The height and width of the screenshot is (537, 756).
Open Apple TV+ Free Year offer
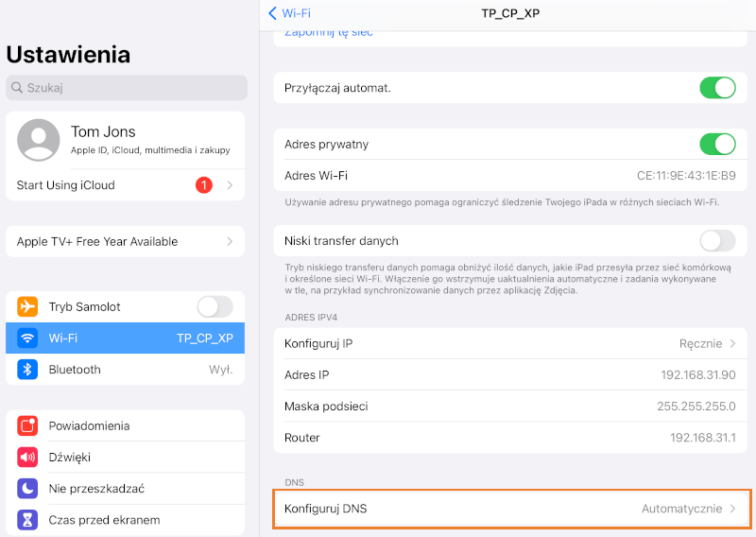tap(125, 242)
